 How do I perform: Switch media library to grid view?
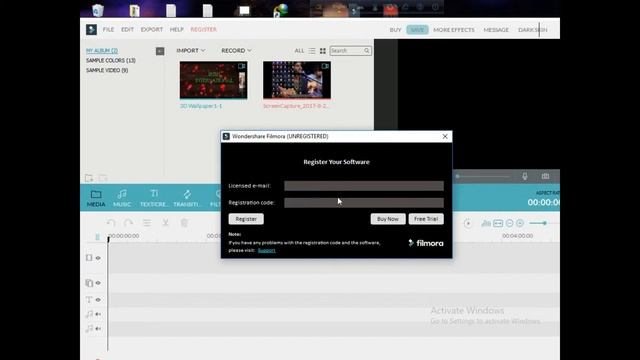323,51
